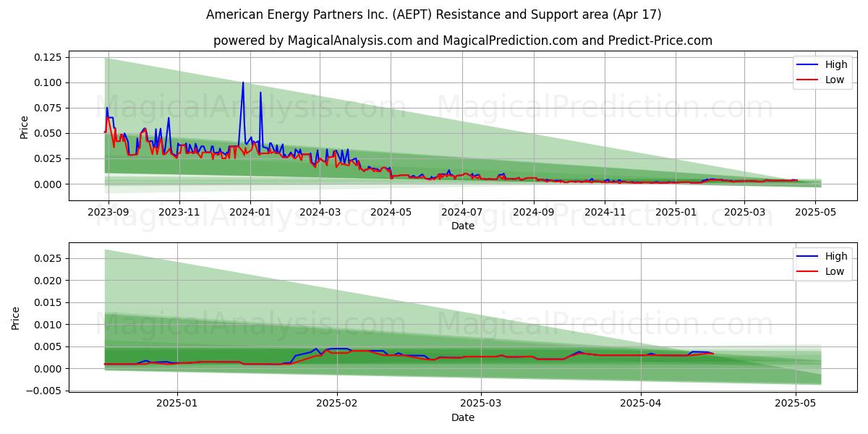
Task: Click the '2025-04' tick label on the bottom chart
Action: click(642, 404)
